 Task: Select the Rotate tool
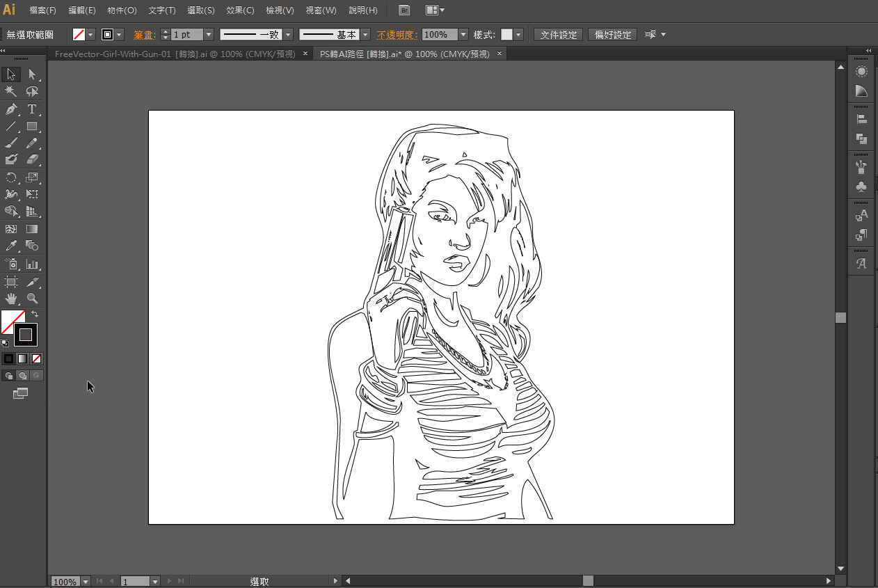11,177
